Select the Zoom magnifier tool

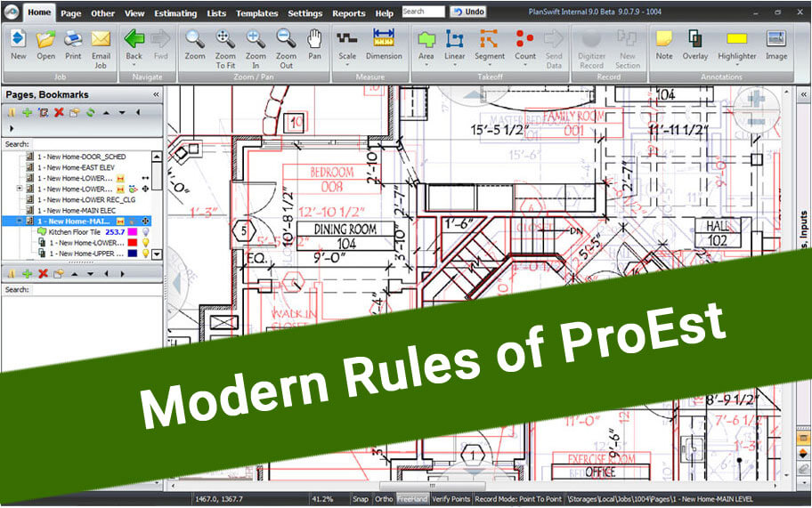point(195,39)
